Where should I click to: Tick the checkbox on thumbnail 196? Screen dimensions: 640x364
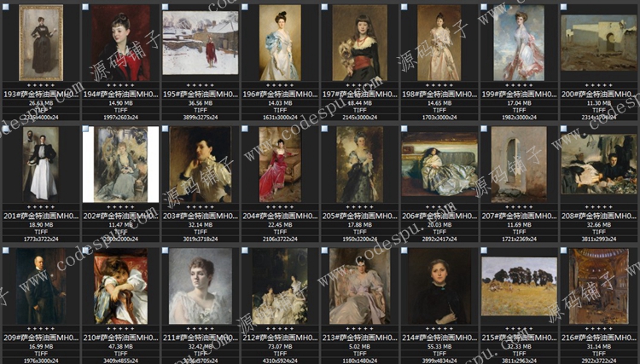tap(245, 7)
